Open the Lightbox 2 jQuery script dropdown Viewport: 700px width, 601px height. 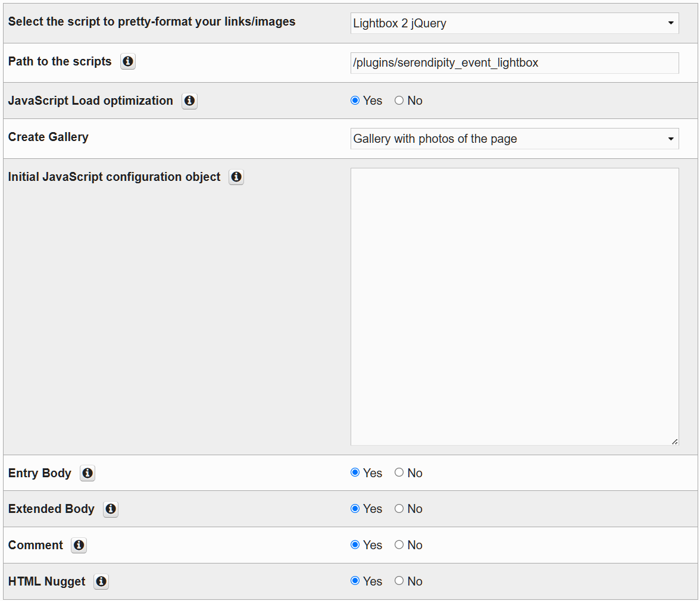click(x=514, y=23)
